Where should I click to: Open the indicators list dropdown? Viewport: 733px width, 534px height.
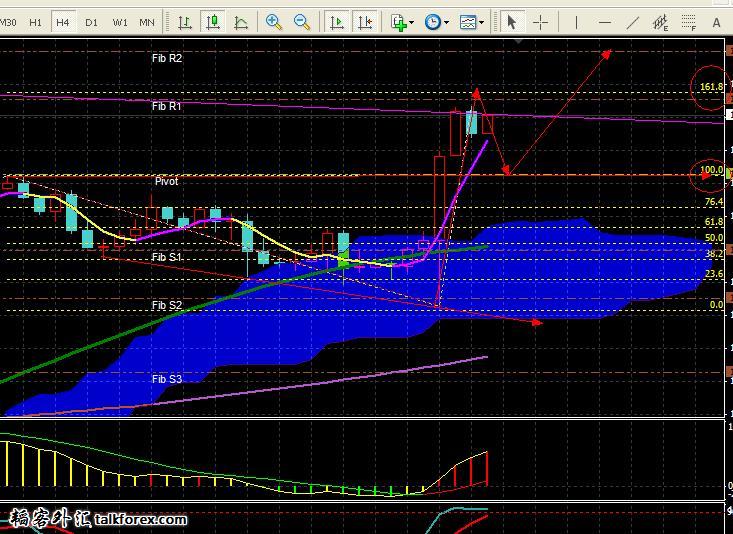coord(402,21)
